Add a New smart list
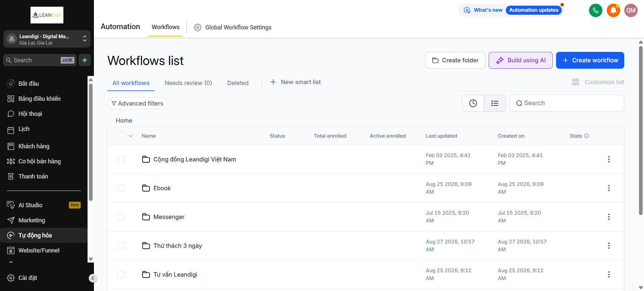The height and width of the screenshot is (291, 644). click(x=296, y=82)
